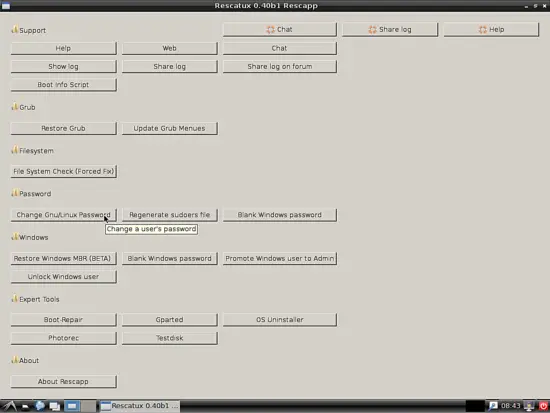Click the lifebuoy Help button at the top

click(491, 29)
